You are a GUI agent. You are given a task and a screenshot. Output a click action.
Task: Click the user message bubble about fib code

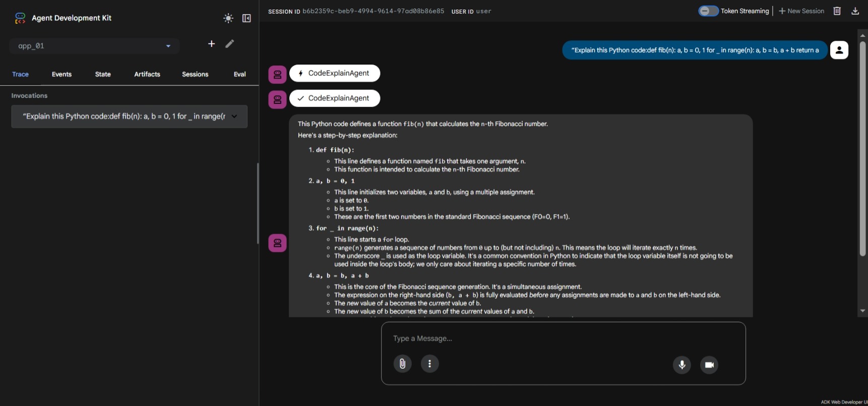[695, 50]
